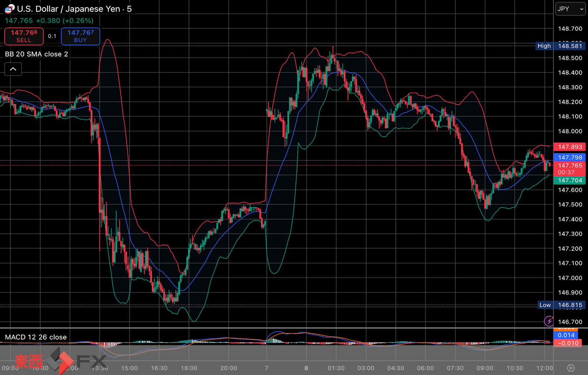
Task: Click the purple lightning bolt icon
Action: click(x=549, y=321)
